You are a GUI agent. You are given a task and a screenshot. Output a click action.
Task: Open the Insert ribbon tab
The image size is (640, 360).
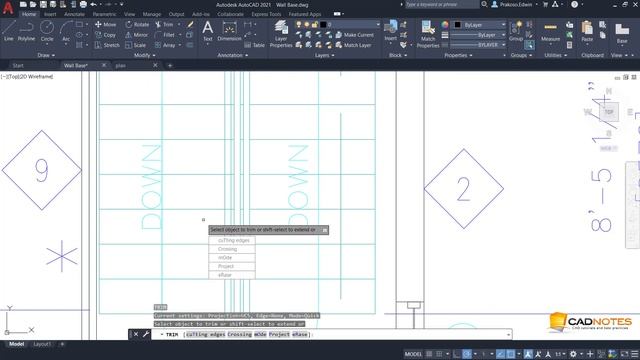click(x=50, y=14)
